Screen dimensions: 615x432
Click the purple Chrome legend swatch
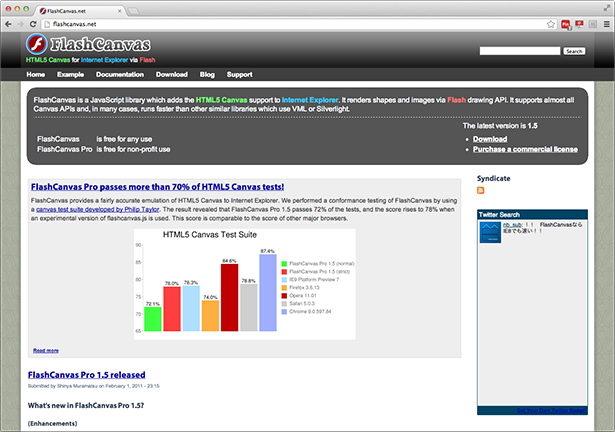tap(284, 312)
